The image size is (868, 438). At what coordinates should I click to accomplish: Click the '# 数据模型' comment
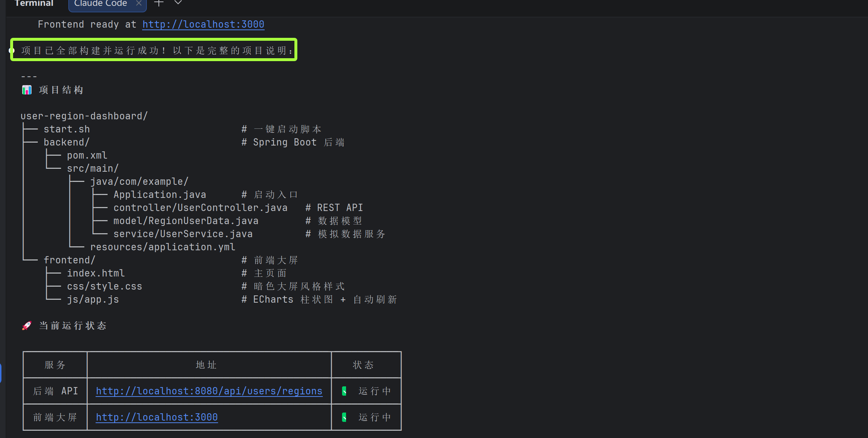click(x=334, y=221)
